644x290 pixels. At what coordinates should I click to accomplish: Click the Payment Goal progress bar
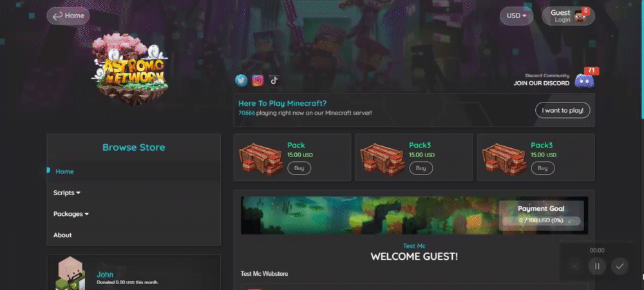coord(541,220)
